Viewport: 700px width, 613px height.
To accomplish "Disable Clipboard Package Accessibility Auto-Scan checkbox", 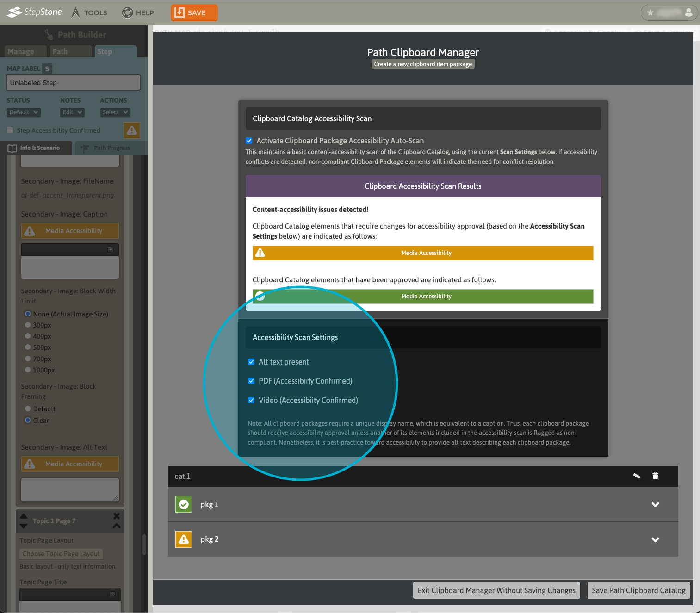I will [249, 141].
